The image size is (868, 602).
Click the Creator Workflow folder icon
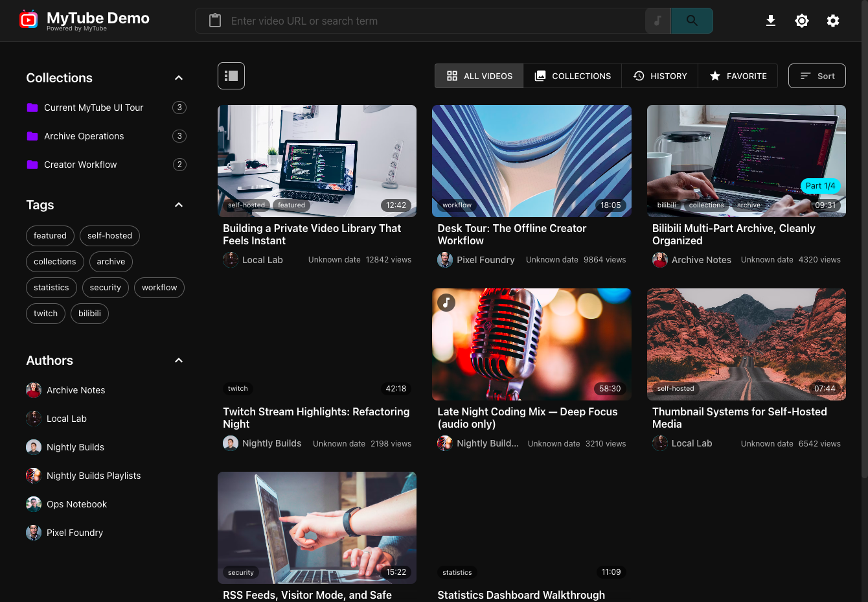coord(32,165)
